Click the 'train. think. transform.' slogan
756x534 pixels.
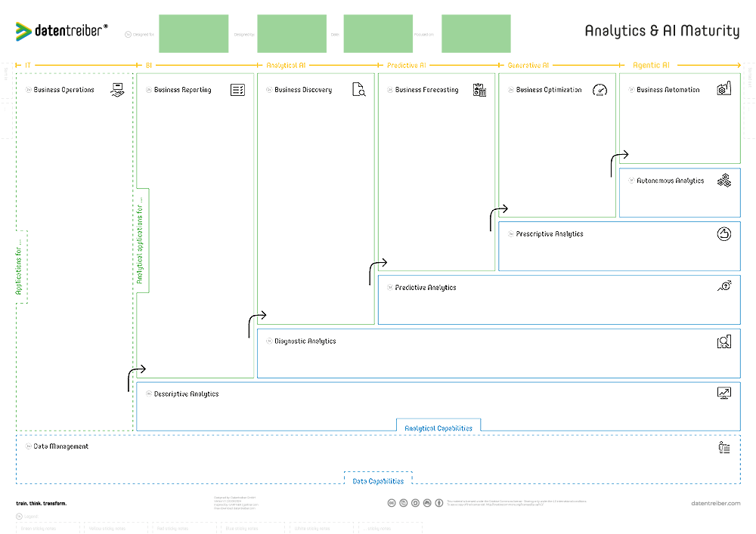42,504
